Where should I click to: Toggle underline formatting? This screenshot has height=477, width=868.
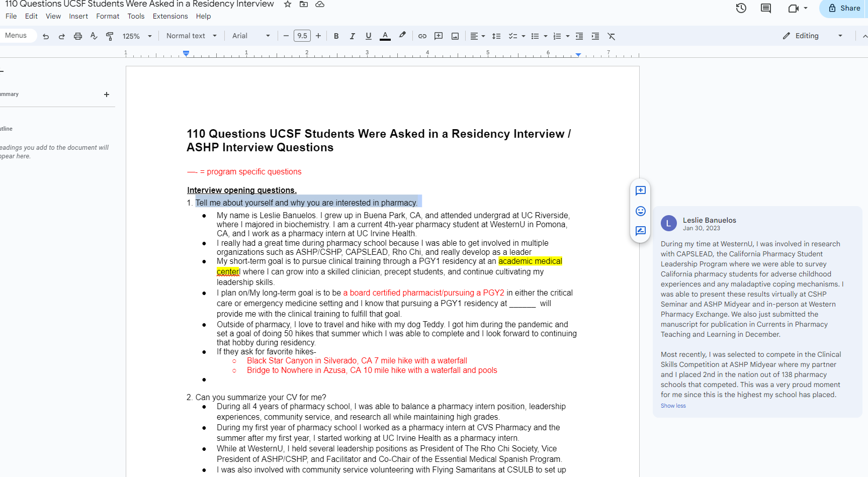369,36
